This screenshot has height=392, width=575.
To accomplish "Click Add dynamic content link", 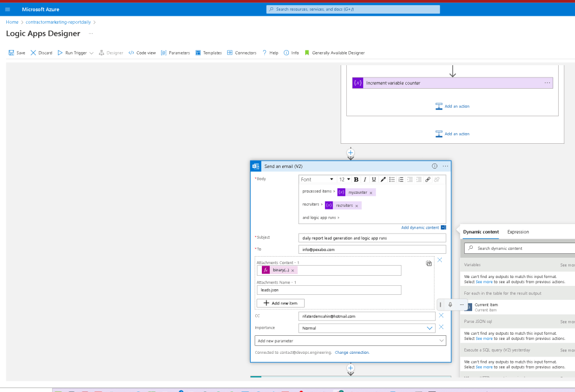I will 420,227.
